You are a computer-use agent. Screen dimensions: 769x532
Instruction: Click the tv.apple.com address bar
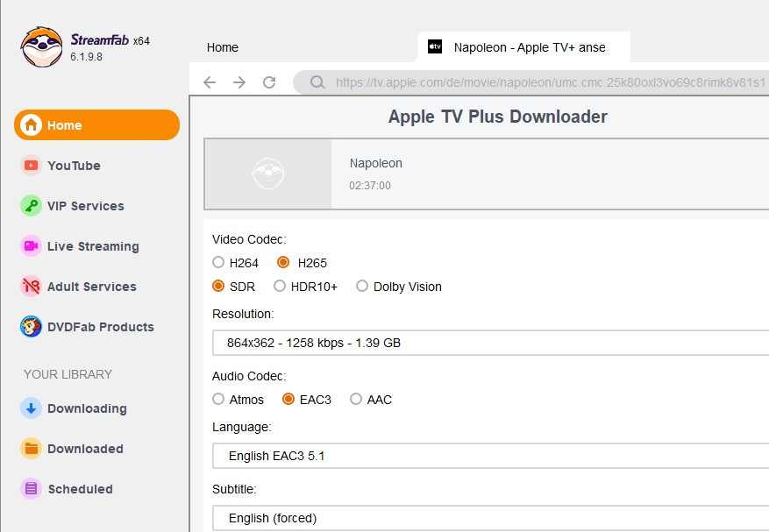[544, 82]
